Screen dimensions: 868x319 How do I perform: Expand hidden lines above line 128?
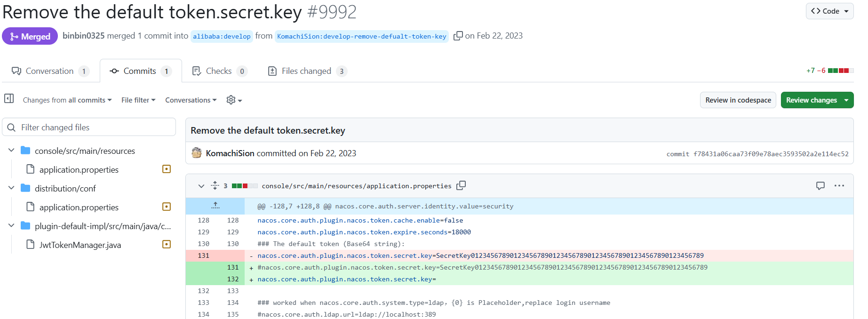(215, 206)
